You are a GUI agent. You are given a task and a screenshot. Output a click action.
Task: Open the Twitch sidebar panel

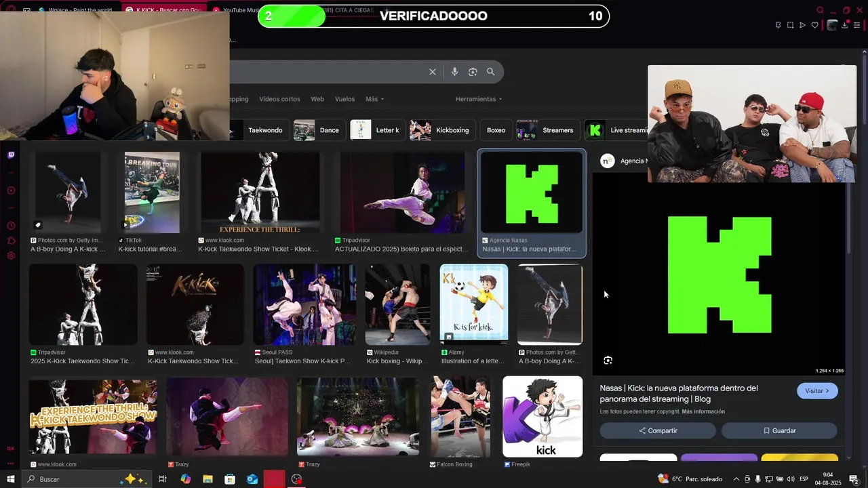pyautogui.click(x=11, y=155)
